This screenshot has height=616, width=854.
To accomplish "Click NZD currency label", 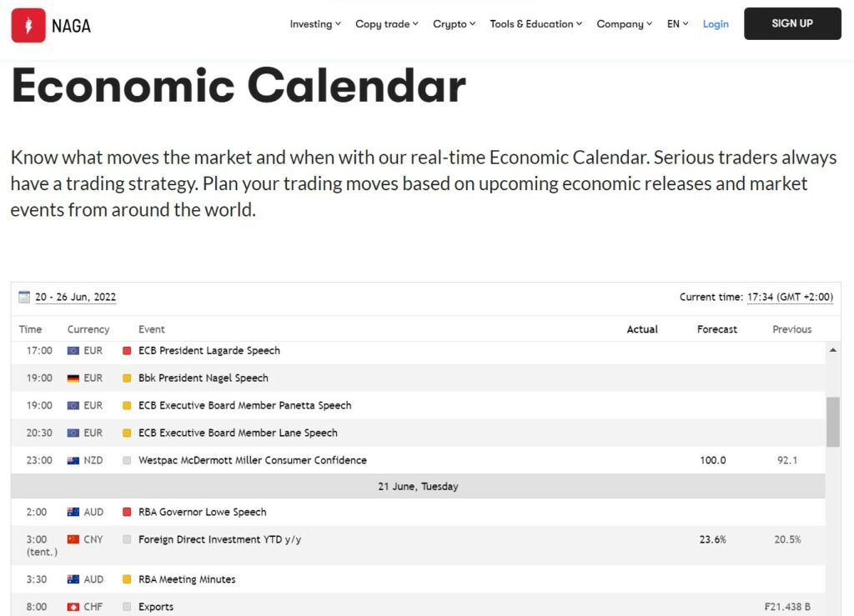I will point(93,460).
